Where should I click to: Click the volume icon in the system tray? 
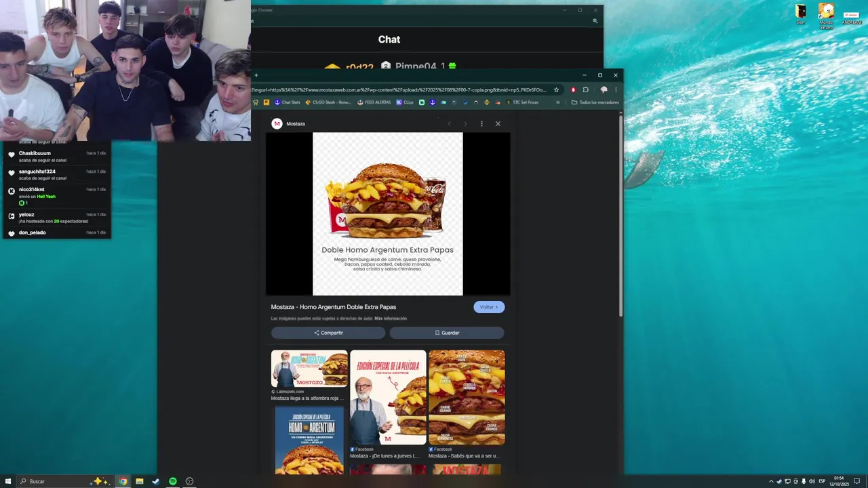(x=812, y=481)
